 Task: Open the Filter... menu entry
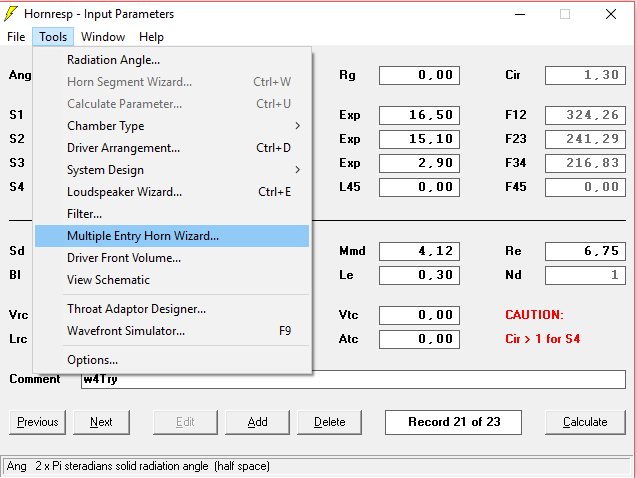[x=172, y=214]
